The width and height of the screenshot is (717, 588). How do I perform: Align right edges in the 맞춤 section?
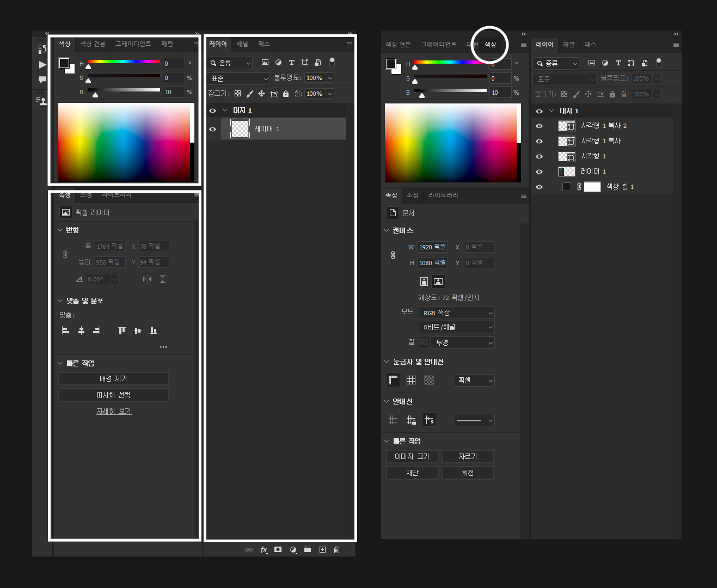[x=97, y=330]
